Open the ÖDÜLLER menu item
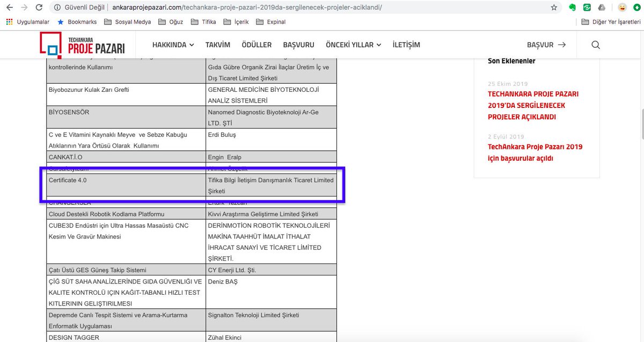 click(257, 45)
